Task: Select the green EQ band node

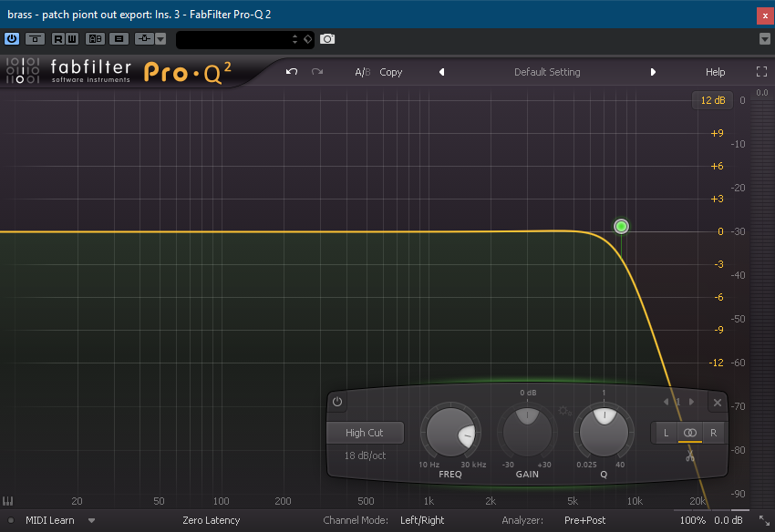Action: click(621, 226)
